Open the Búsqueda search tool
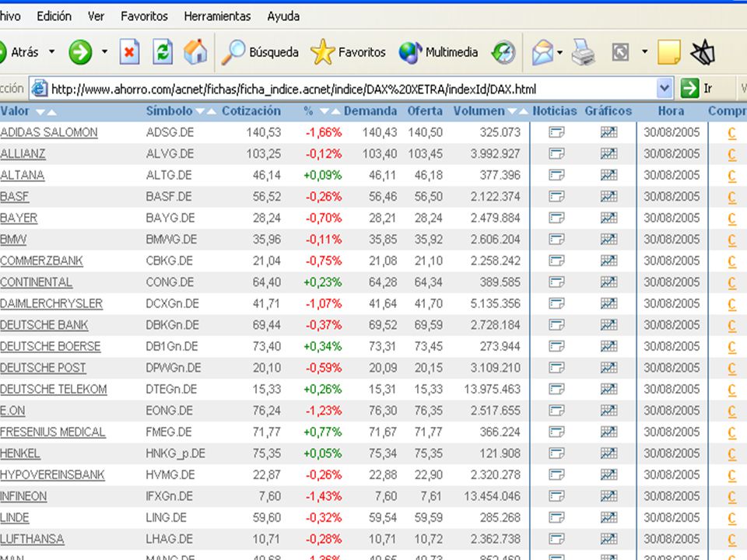The width and height of the screenshot is (747, 560). coord(260,52)
